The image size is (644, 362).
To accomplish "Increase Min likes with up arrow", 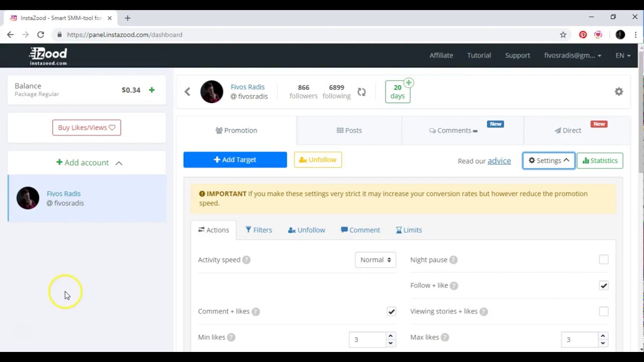I will coord(390,335).
